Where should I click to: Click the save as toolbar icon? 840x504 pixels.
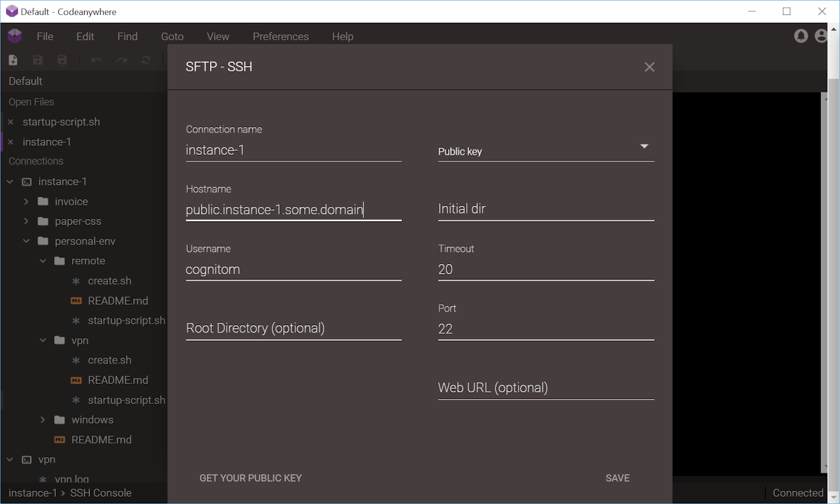(62, 60)
